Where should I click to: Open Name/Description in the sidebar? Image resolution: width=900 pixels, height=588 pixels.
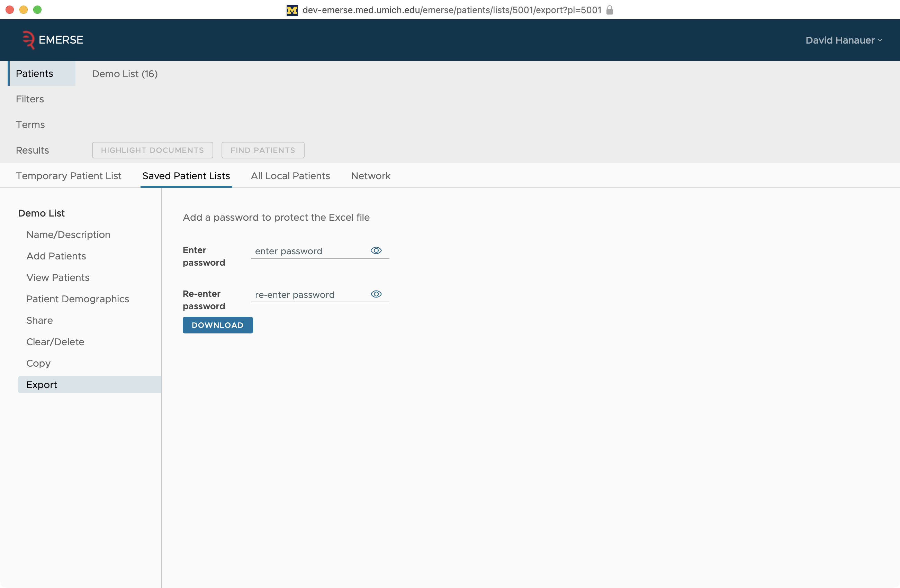coord(69,235)
